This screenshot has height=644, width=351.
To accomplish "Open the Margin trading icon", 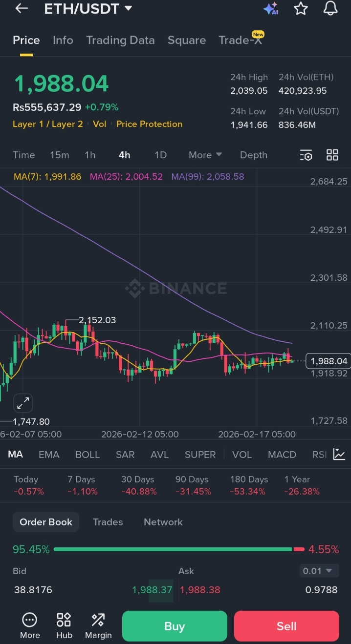I will coord(98,625).
